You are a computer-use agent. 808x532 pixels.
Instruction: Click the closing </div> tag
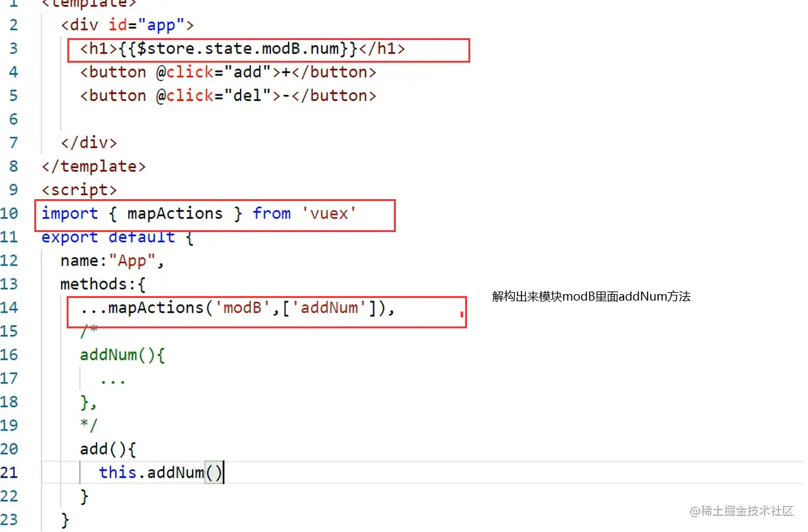click(89, 143)
